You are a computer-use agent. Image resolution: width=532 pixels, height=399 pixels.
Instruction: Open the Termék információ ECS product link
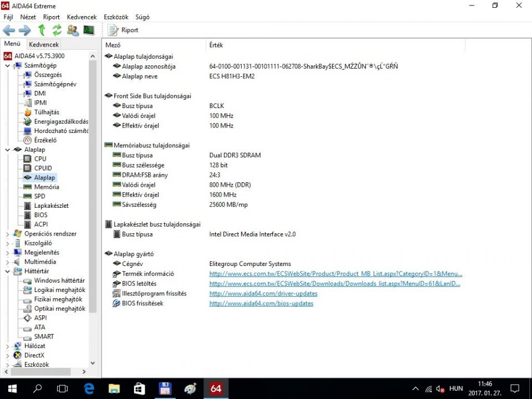pos(336,274)
